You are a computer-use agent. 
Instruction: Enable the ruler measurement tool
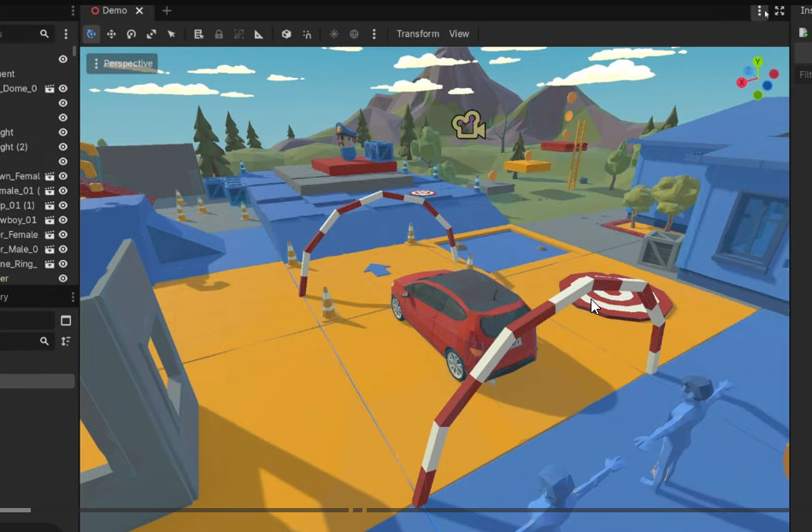coord(259,34)
